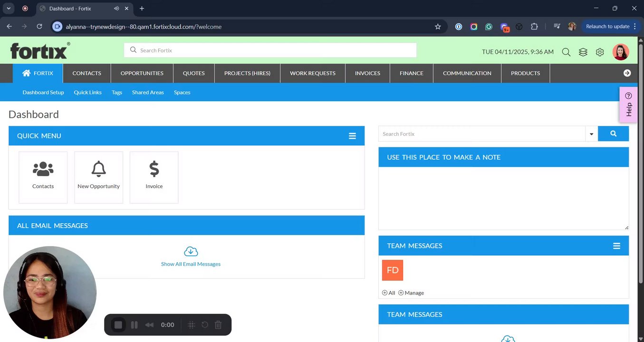Click the Chrome profile avatar

(572, 27)
